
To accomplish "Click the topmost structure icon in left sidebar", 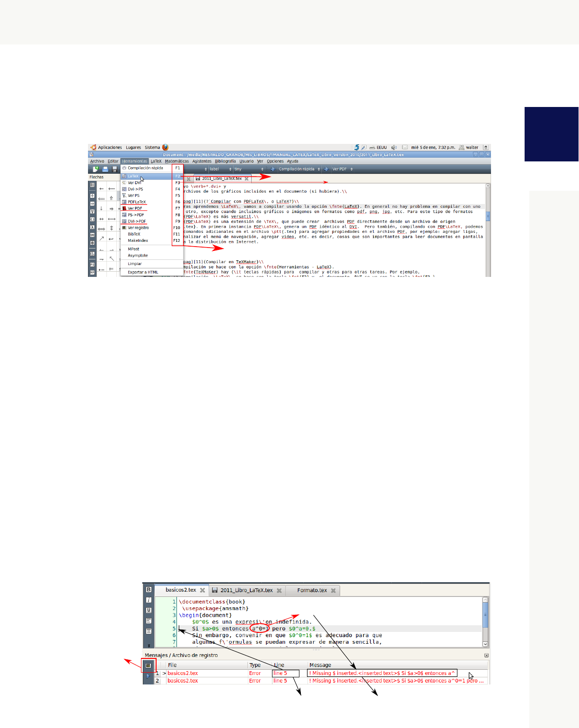I will pos(92,185).
